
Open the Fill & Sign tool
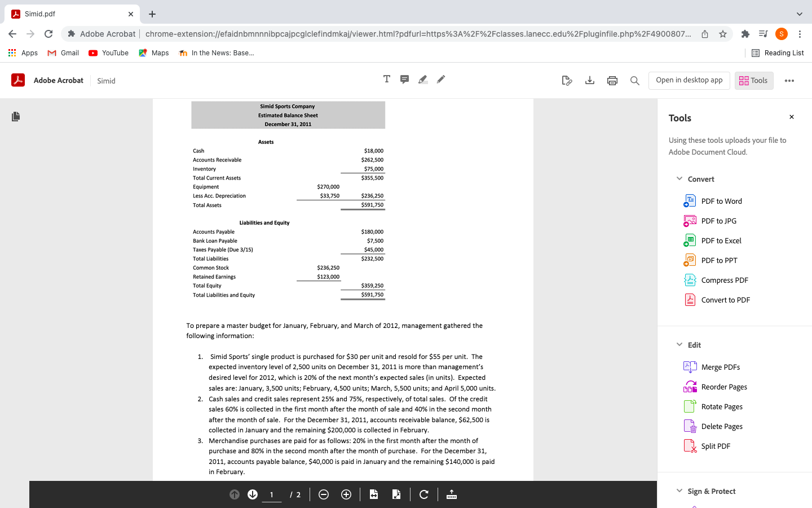[x=567, y=81]
